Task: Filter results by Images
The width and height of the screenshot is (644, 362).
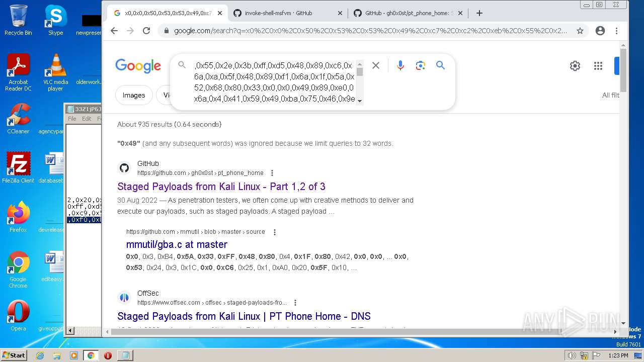Action: point(134,95)
